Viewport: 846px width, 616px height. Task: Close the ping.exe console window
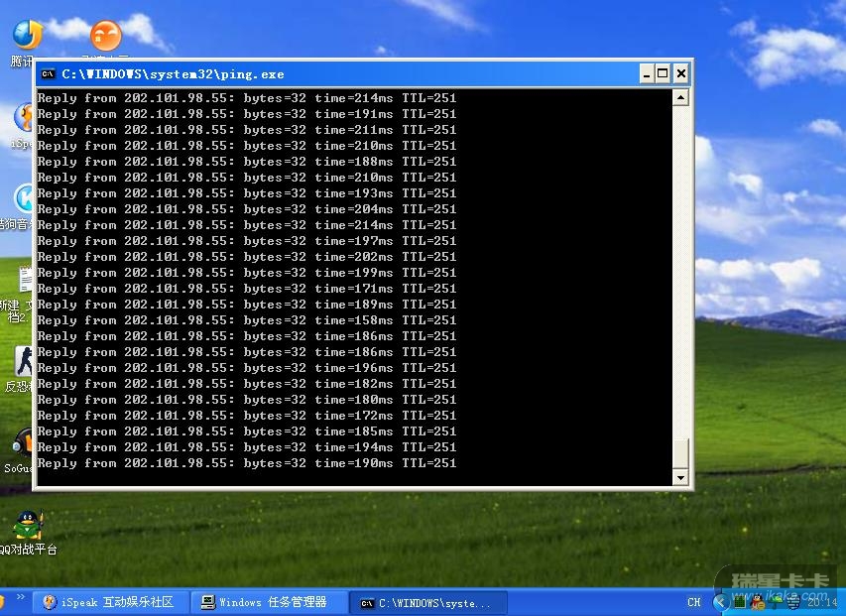click(x=681, y=73)
